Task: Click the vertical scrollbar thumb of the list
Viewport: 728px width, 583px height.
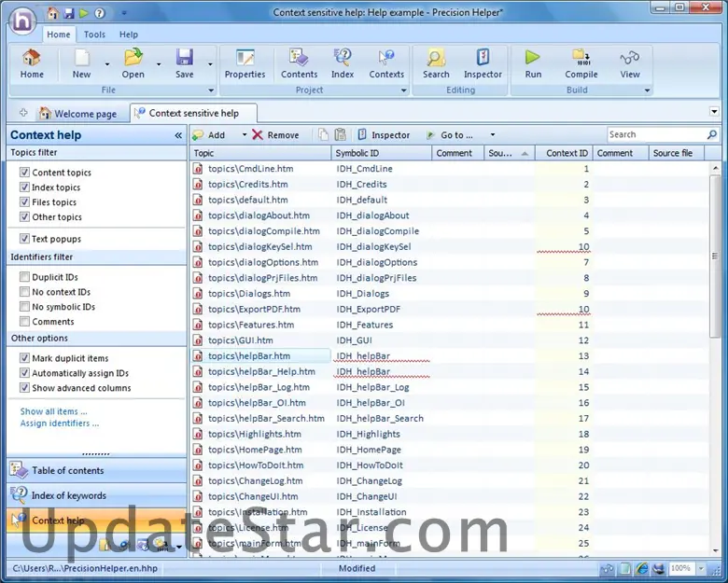Action: 715,257
